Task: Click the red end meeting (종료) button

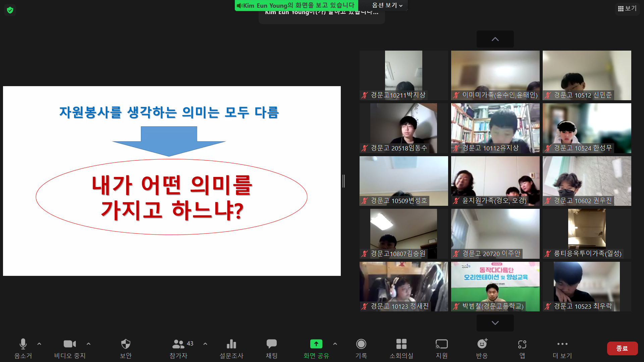Action: click(622, 348)
